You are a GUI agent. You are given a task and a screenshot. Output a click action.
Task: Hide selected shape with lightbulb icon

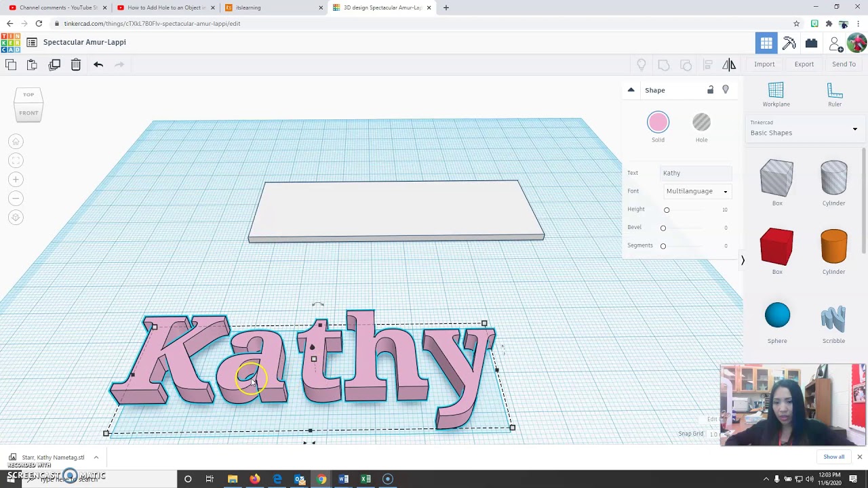(726, 90)
